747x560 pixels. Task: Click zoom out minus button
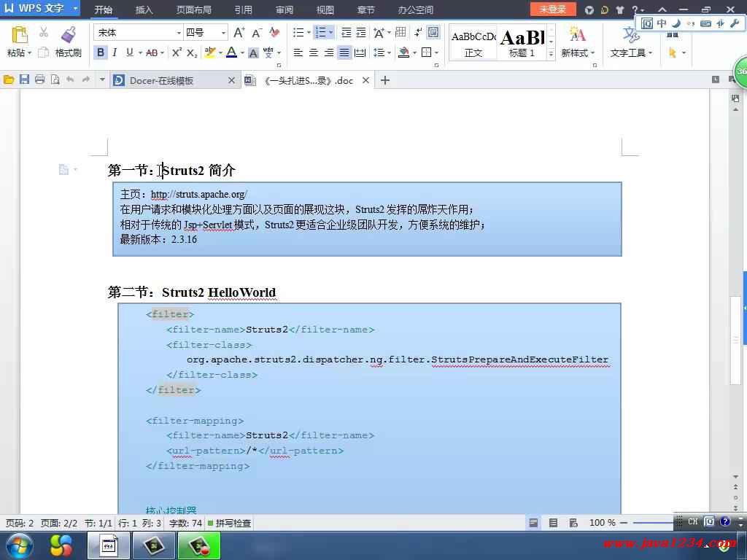point(623,523)
